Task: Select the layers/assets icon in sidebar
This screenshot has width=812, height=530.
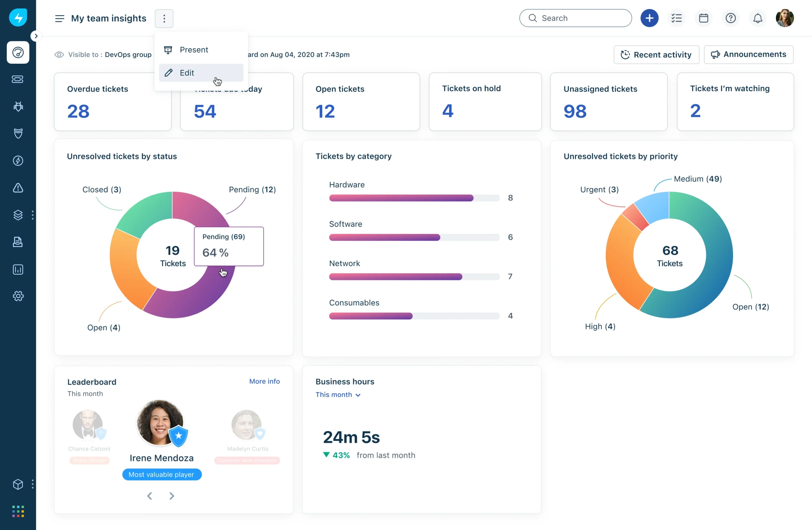Action: 18,215
